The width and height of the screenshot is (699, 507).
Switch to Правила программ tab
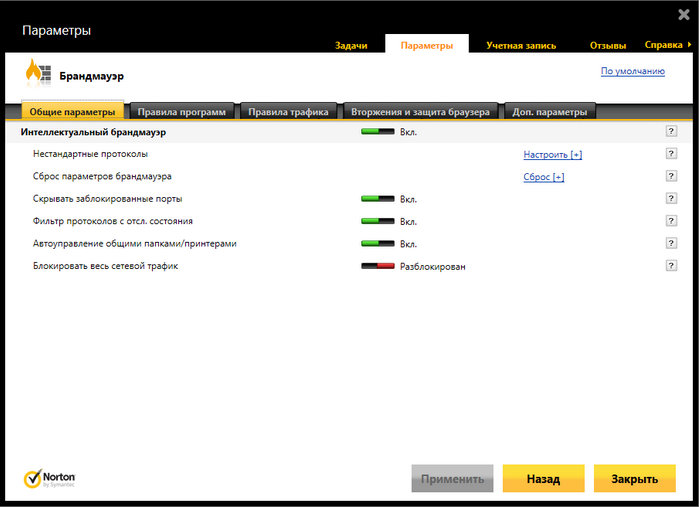coord(181,111)
